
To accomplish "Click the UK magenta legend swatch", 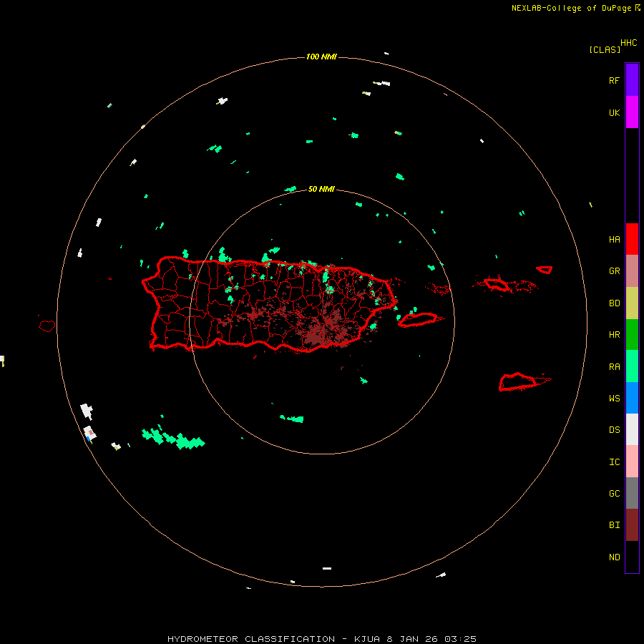I will (632, 112).
